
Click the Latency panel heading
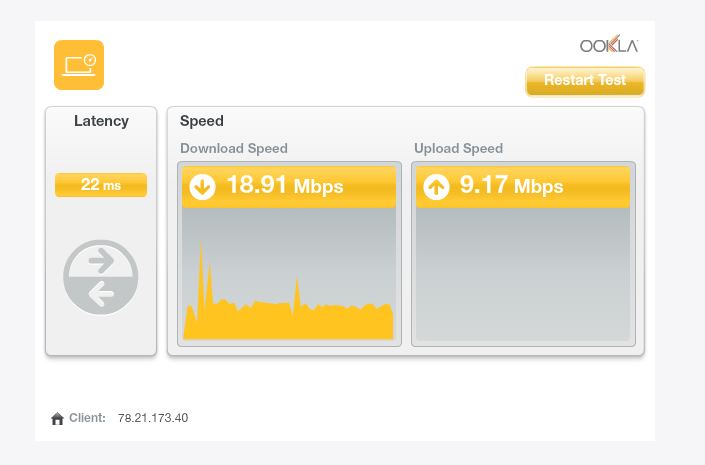101,121
